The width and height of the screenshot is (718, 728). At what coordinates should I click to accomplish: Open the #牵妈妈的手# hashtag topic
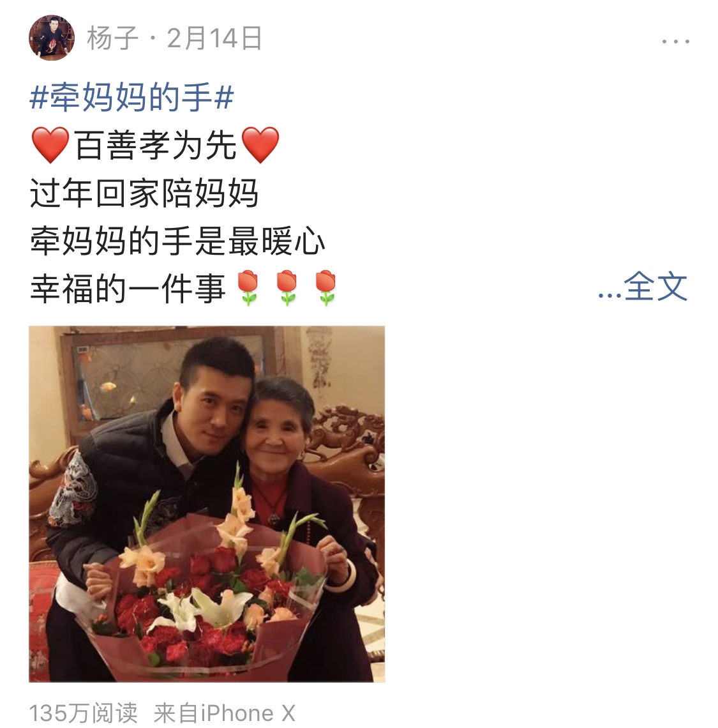132,96
